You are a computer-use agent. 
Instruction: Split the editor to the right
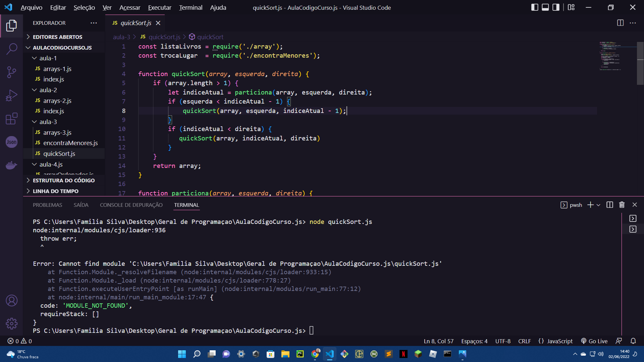[620, 23]
